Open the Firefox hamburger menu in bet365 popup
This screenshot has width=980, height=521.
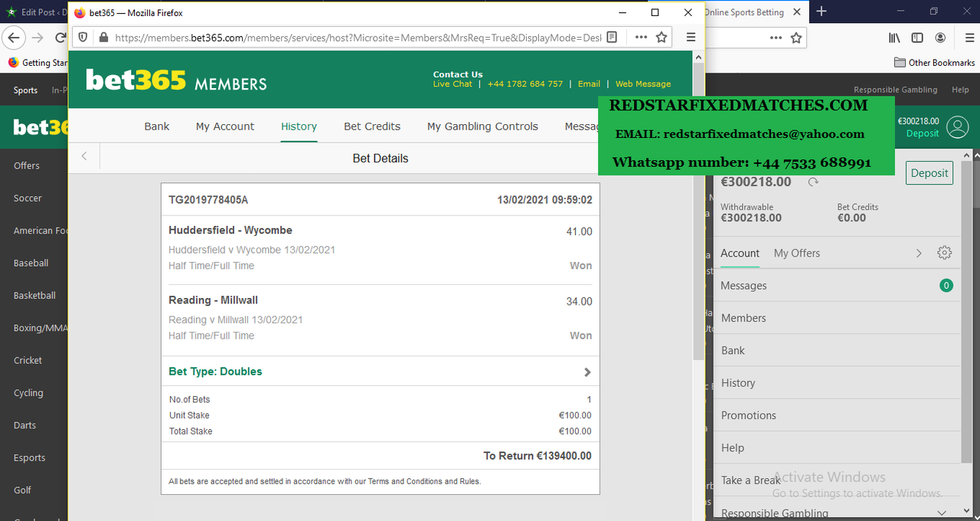point(691,37)
